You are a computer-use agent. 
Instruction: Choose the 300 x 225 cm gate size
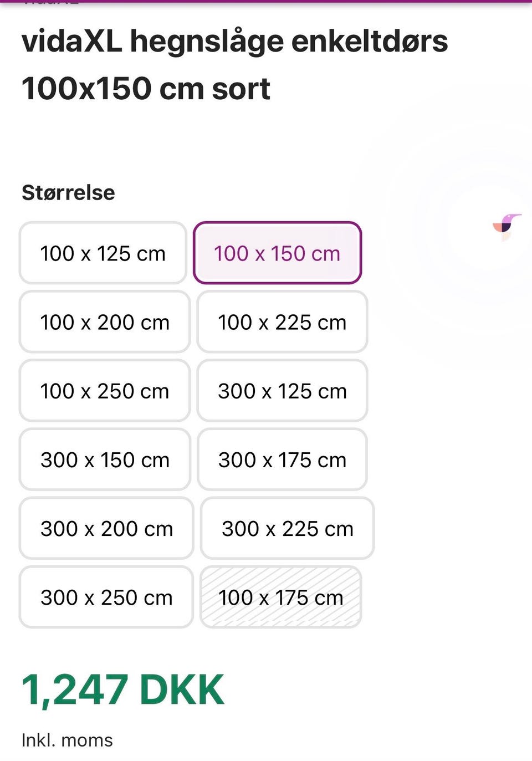coord(287,528)
